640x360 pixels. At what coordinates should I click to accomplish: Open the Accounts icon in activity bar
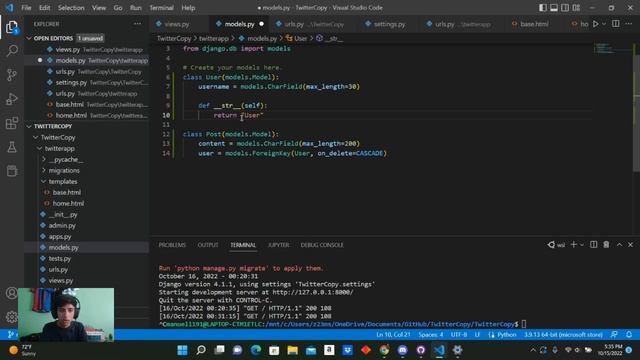pos(12,293)
